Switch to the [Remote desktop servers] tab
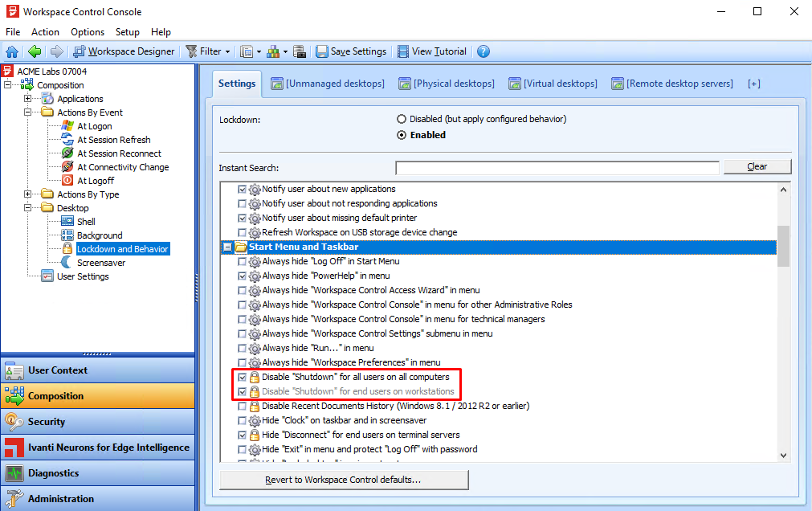 (672, 84)
